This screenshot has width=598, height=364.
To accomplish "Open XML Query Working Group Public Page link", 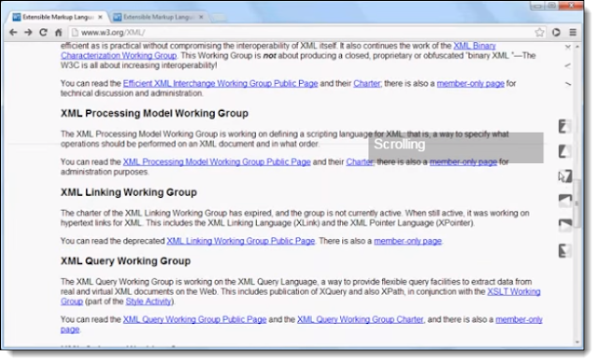I will click(194, 319).
